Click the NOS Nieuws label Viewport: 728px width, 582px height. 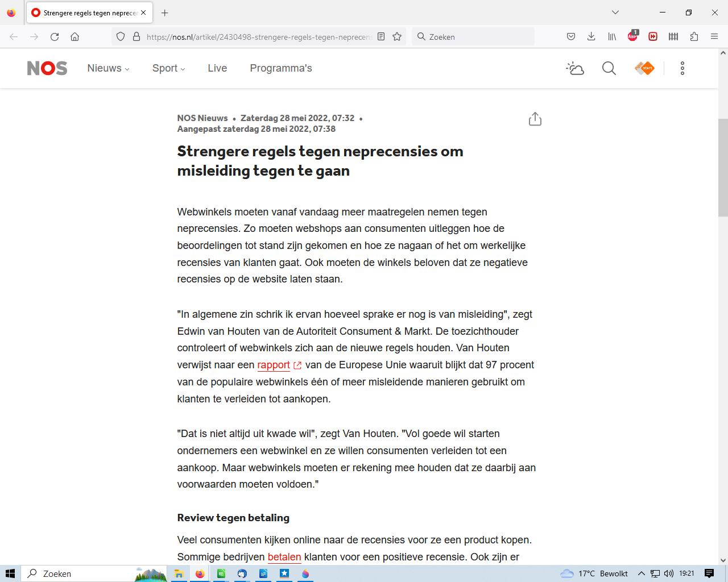(202, 118)
